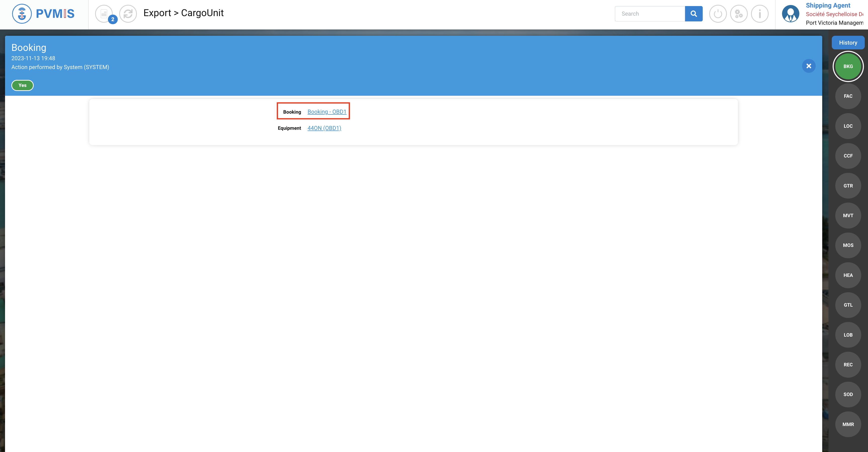Select the MVT history step
This screenshot has height=452, width=868.
(x=848, y=215)
